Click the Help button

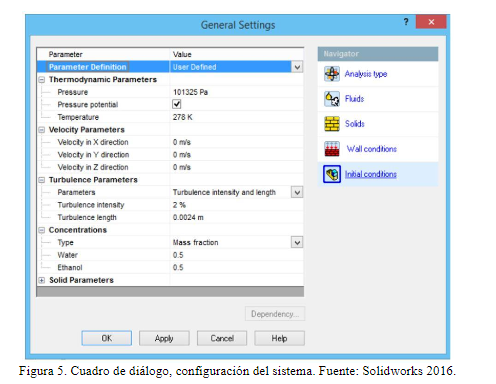(279, 338)
